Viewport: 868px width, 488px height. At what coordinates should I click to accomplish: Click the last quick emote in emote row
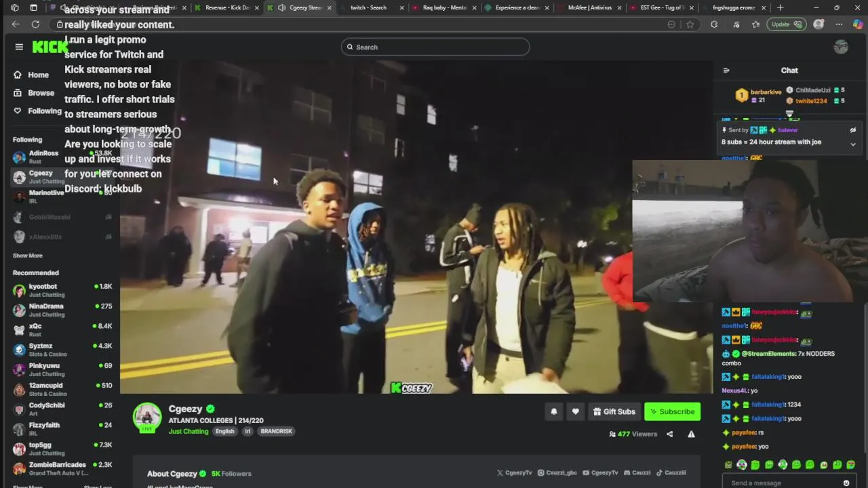click(851, 465)
